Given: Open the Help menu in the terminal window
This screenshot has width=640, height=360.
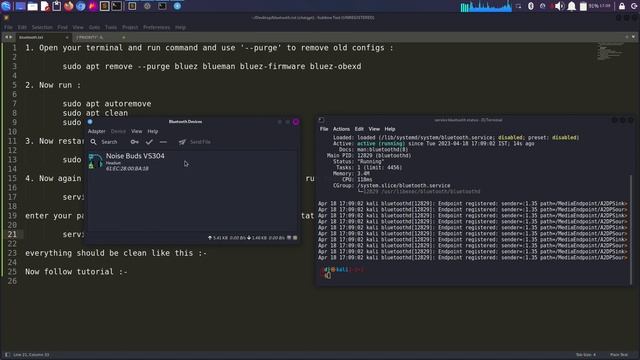Looking at the screenshot, I should click(x=390, y=129).
